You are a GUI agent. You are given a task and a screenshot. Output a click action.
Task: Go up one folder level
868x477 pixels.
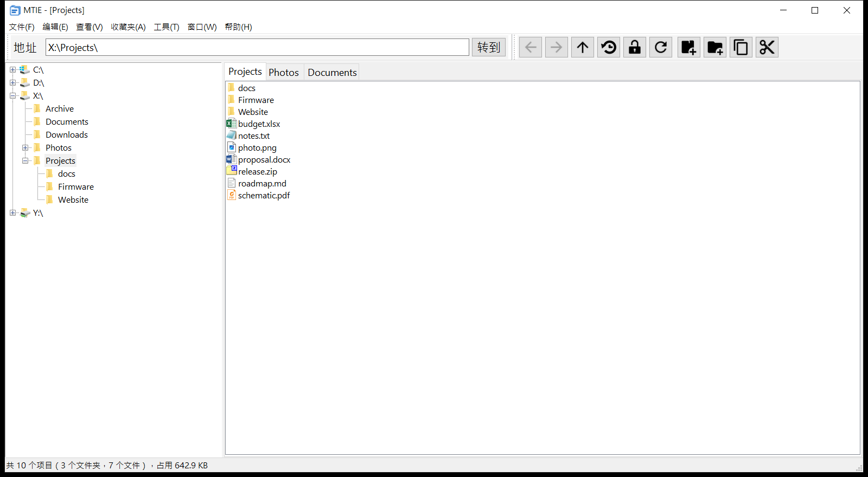583,47
